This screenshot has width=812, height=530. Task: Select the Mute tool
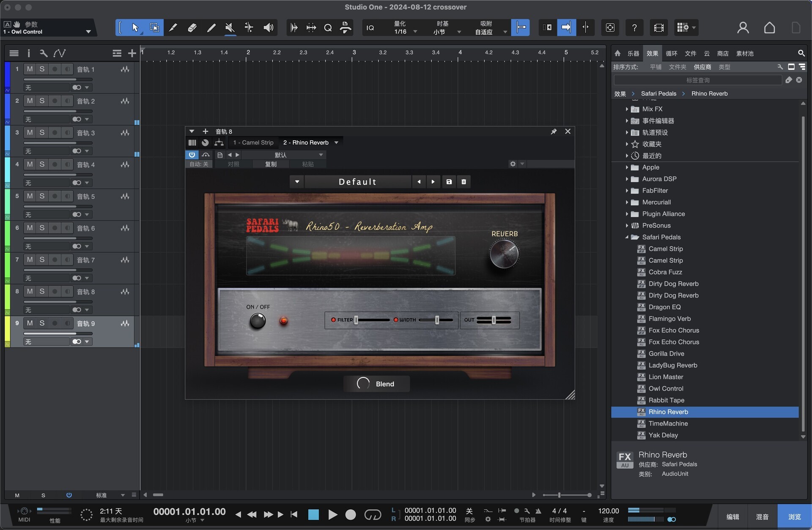(x=230, y=28)
